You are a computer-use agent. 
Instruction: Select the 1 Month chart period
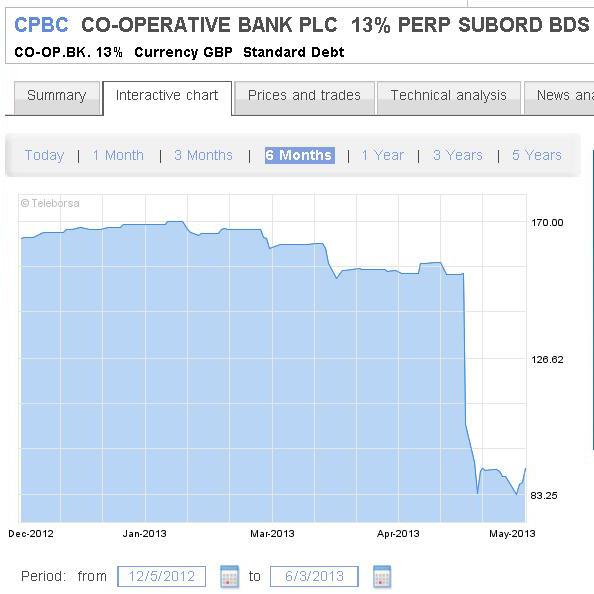(118, 155)
